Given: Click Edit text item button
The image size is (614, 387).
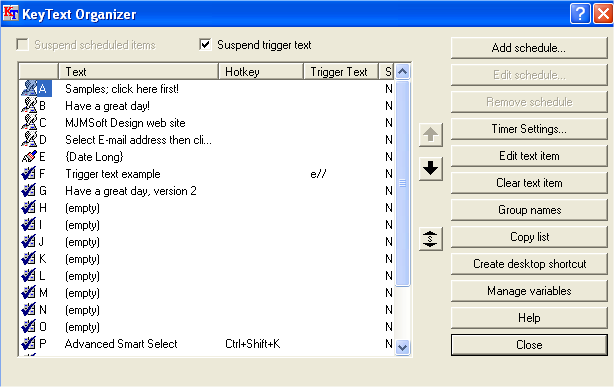Looking at the screenshot, I should click(x=529, y=156).
